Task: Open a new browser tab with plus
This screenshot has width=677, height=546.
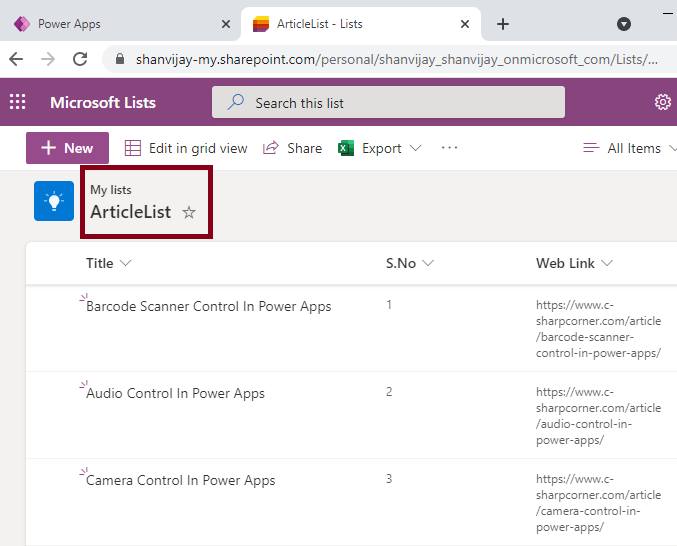Action: click(x=503, y=24)
